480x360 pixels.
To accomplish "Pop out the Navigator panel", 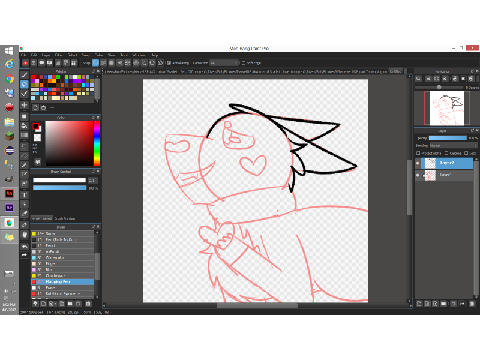I will (x=472, y=71).
